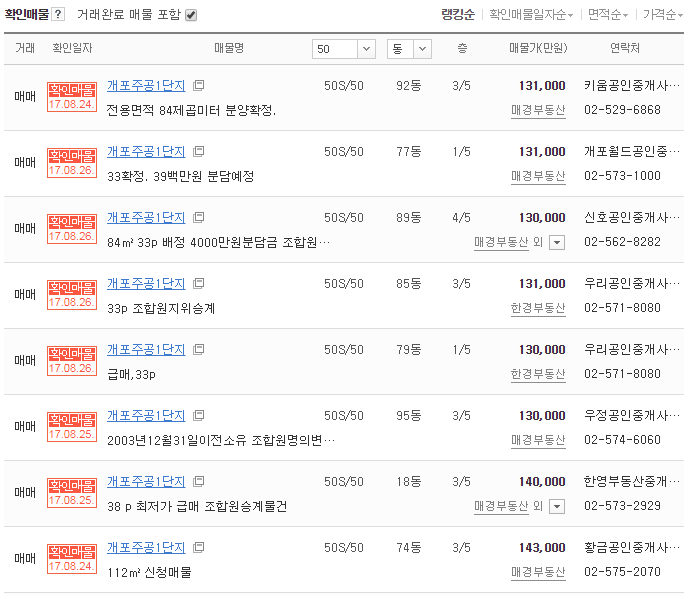The height and width of the screenshot is (595, 691).
Task: Open 한경부동산 source link on 79동 row
Action: [x=538, y=374]
